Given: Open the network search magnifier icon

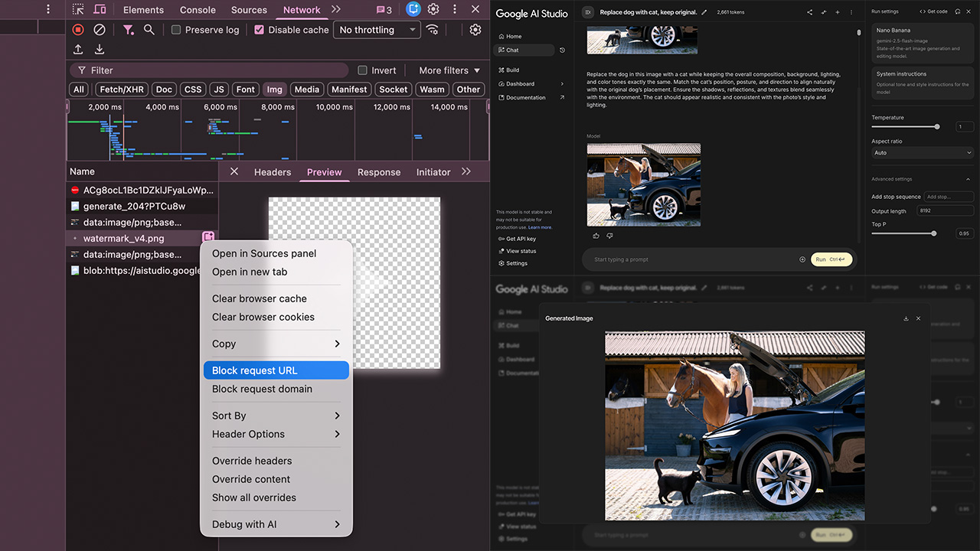Looking at the screenshot, I should tap(149, 30).
